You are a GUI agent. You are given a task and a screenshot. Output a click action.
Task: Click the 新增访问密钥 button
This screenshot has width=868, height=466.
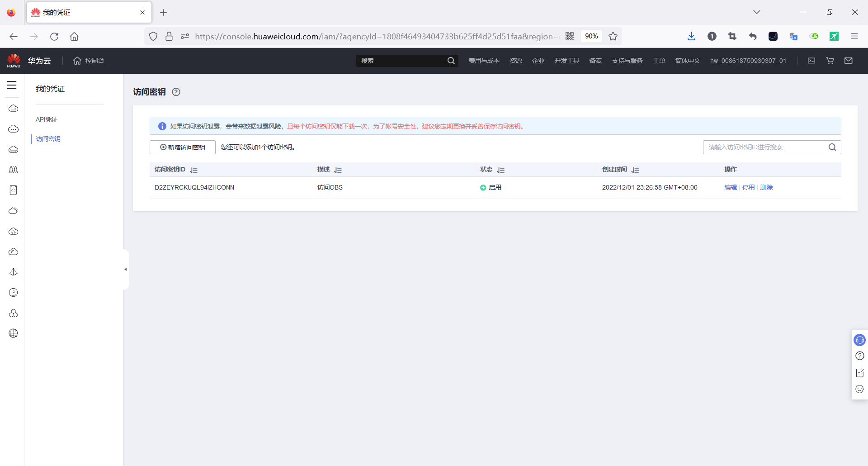183,147
